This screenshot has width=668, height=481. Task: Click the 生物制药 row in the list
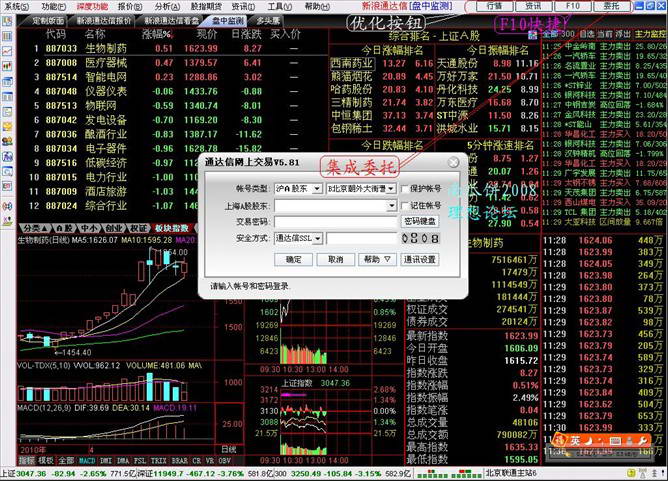173,49
